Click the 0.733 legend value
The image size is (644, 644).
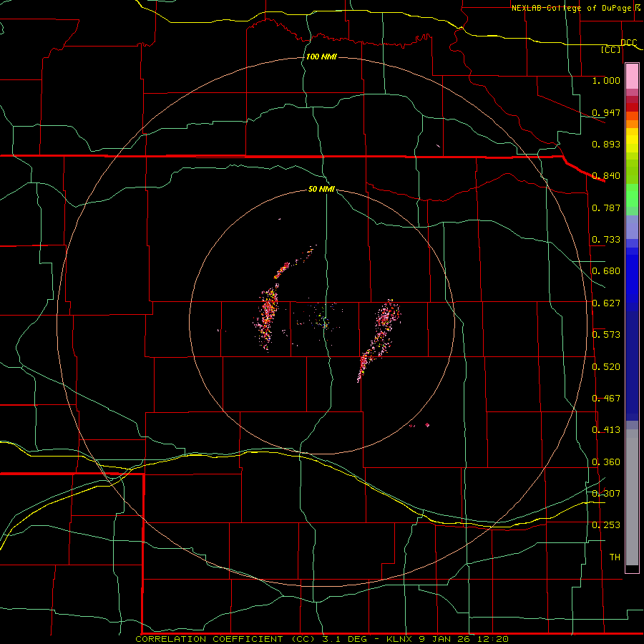point(606,240)
